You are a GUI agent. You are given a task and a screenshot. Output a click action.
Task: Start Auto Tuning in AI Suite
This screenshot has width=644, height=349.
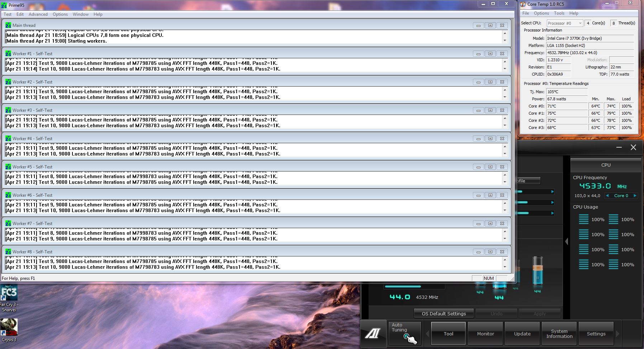[404, 334]
